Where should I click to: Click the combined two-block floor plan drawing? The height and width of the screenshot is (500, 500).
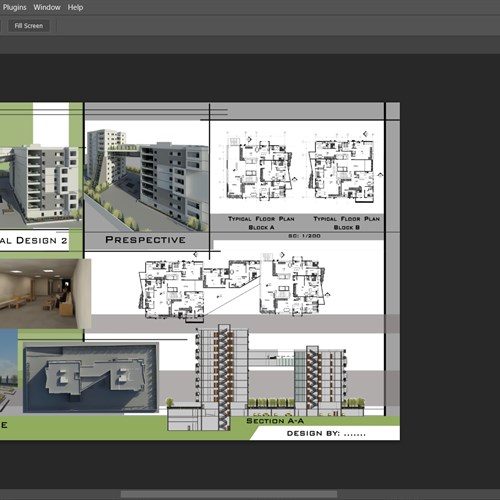pos(233,287)
